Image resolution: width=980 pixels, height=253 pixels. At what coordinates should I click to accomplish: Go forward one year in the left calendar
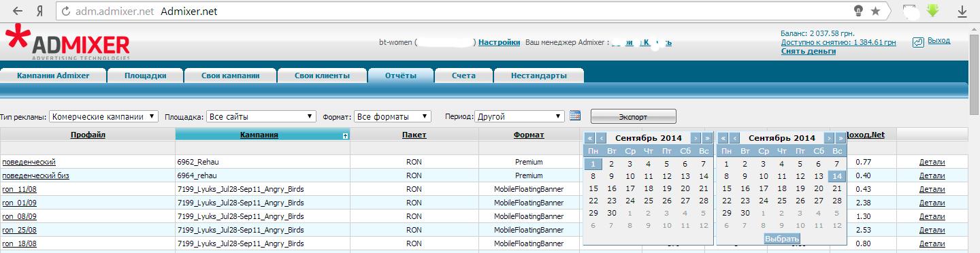pos(707,138)
